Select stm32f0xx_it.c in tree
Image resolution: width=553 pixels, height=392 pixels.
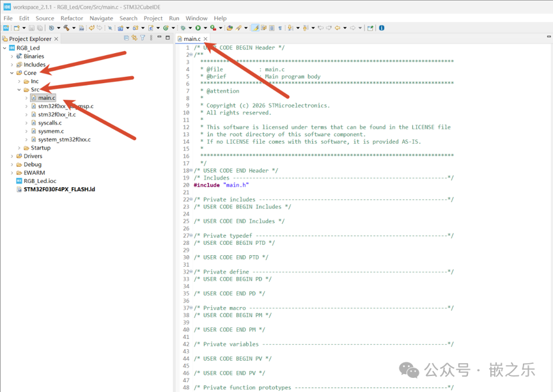(x=57, y=114)
